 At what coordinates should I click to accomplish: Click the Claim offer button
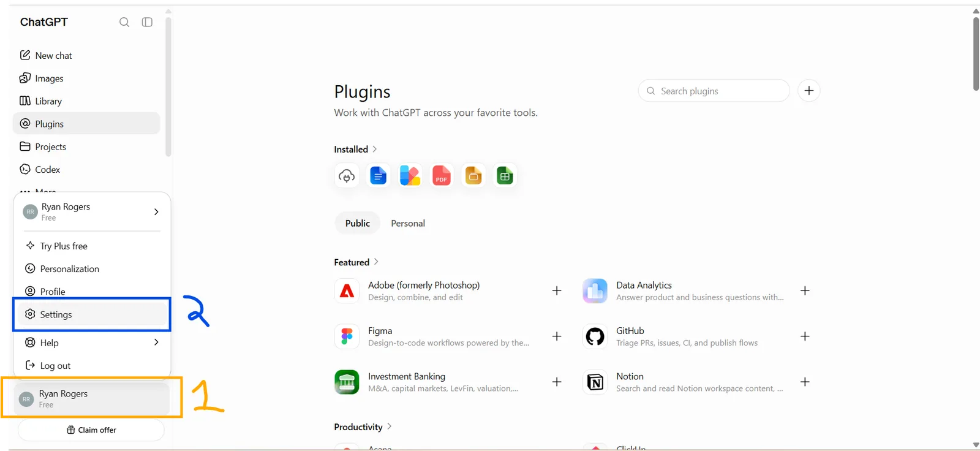point(91,430)
